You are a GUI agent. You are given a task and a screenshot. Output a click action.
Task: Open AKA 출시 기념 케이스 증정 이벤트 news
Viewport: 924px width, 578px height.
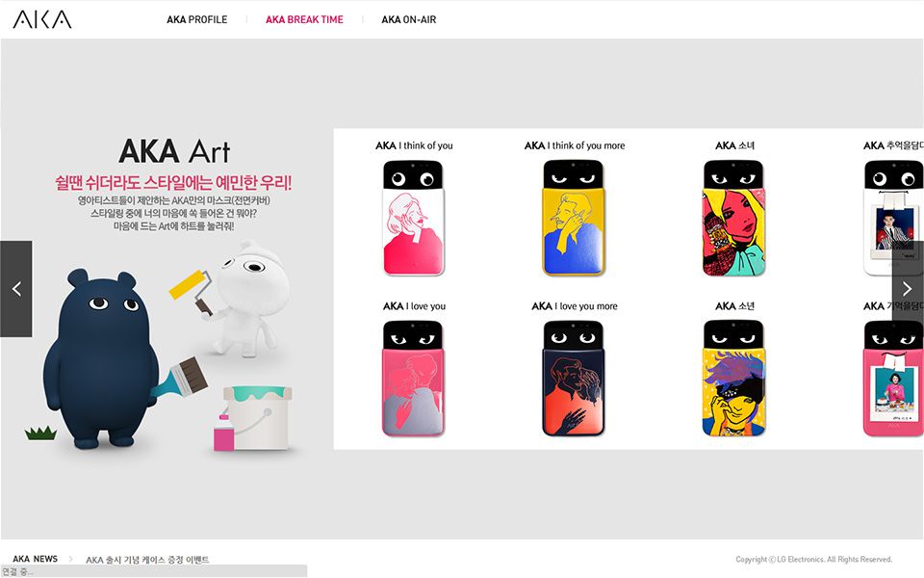[x=147, y=559]
